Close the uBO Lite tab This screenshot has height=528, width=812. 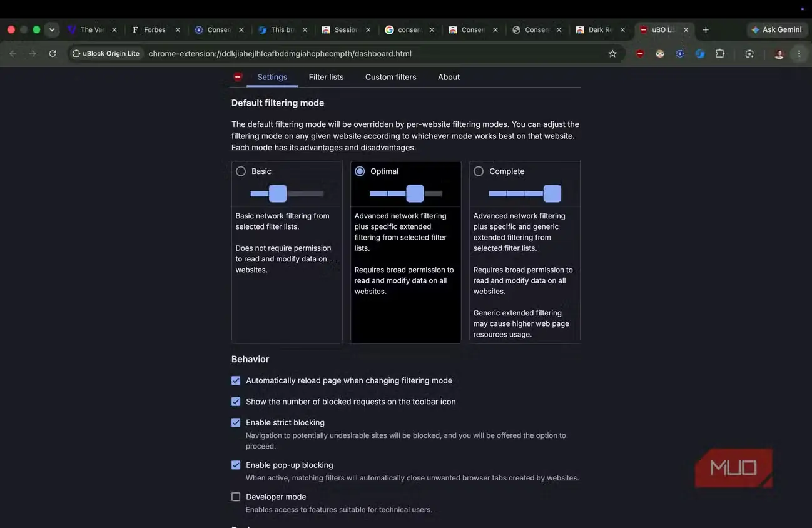tap(686, 29)
